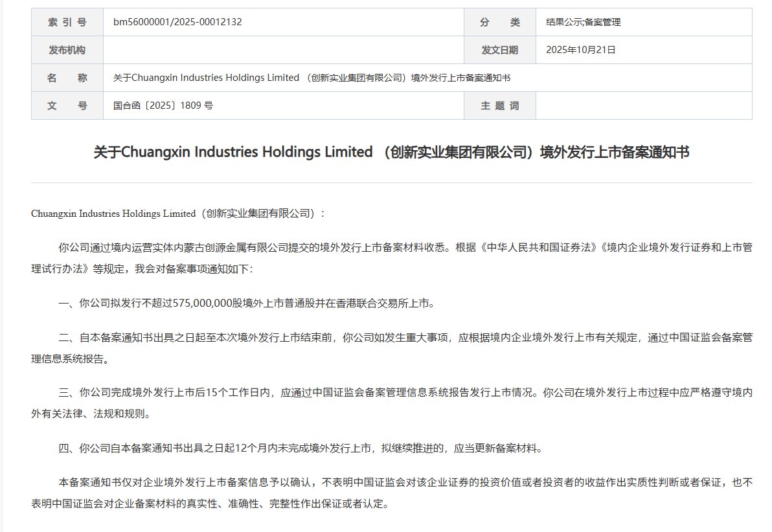Click the bold page headline title
The image size is (772, 532).
point(391,153)
